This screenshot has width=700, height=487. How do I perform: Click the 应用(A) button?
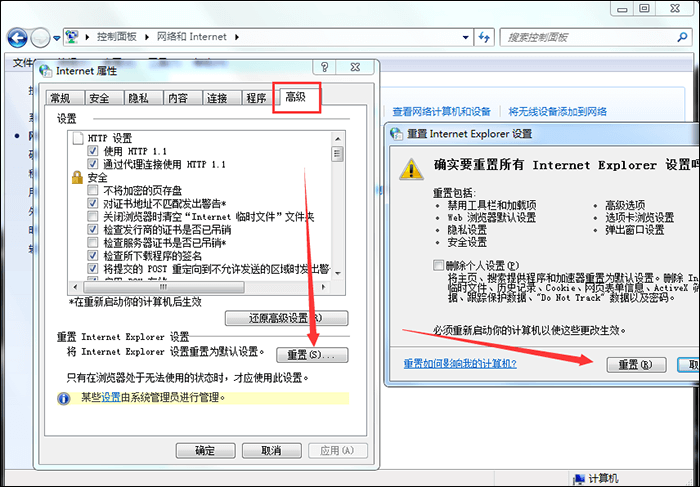coord(338,450)
